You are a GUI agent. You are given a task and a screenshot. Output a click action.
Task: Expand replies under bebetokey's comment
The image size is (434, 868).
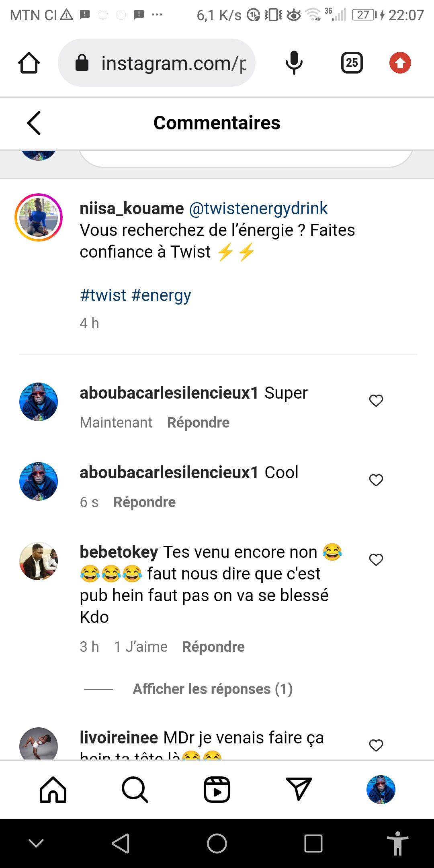point(213,689)
